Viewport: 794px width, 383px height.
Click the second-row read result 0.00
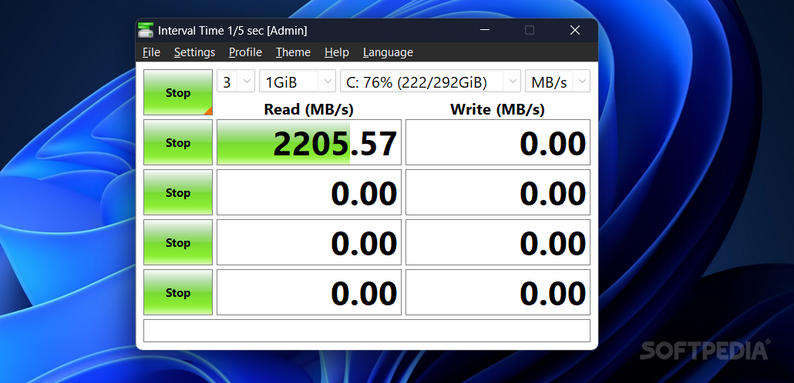[309, 193]
